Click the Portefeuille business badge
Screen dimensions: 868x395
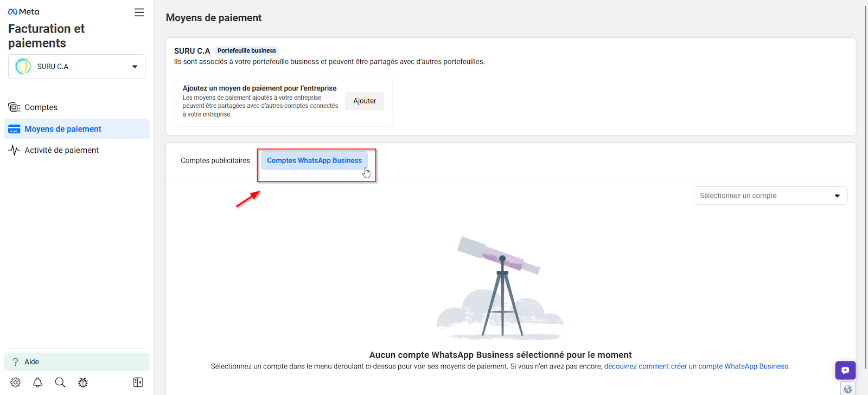tap(247, 51)
